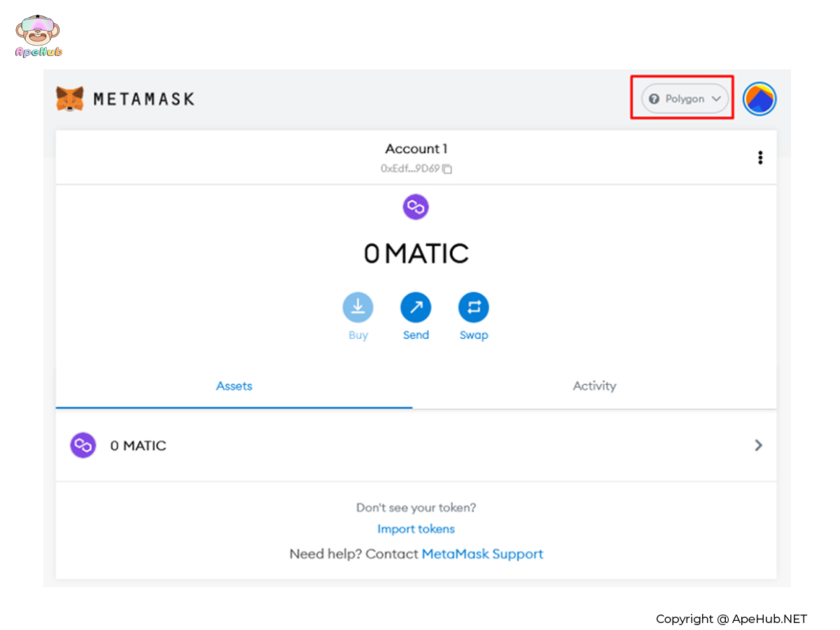Click the MetaMask fox logo
This screenshot has height=630, width=840.
[x=70, y=99]
